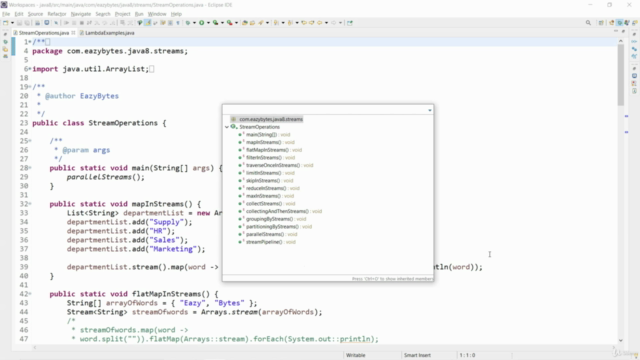This screenshot has width=640, height=360.
Task: Select com.eazybytes.java8.streams package in the outline
Action: tap(271, 119)
